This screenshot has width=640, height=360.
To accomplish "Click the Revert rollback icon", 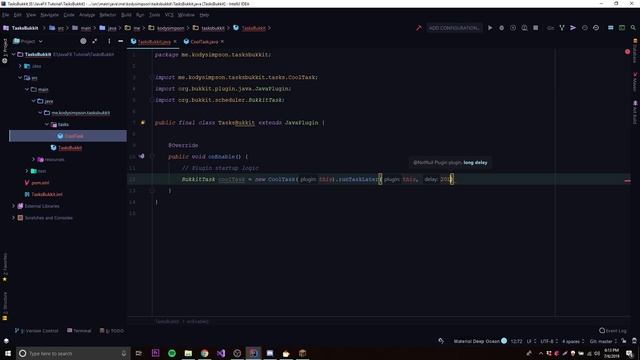I will tap(596, 28).
